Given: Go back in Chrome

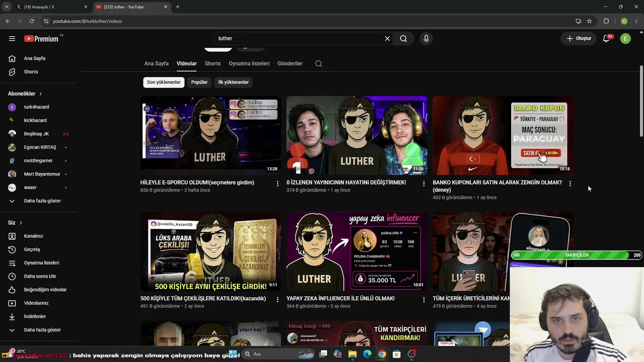Looking at the screenshot, I should tap(8, 21).
